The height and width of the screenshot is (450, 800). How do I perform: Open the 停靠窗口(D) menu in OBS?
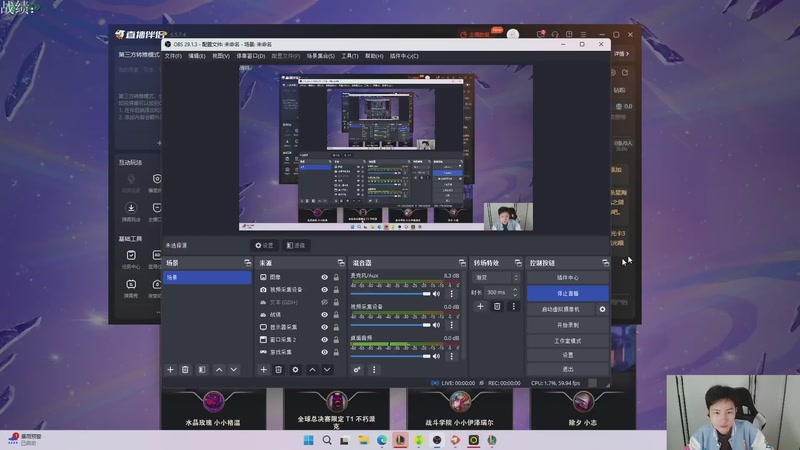[x=251, y=56]
